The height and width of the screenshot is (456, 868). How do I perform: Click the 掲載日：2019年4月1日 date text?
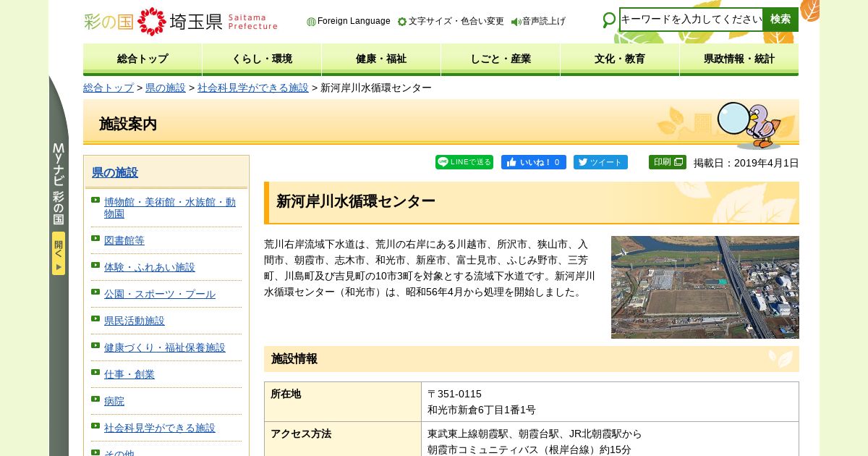746,163
